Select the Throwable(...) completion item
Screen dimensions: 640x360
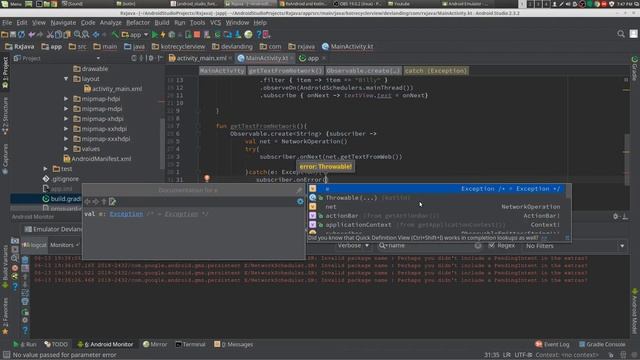437,198
